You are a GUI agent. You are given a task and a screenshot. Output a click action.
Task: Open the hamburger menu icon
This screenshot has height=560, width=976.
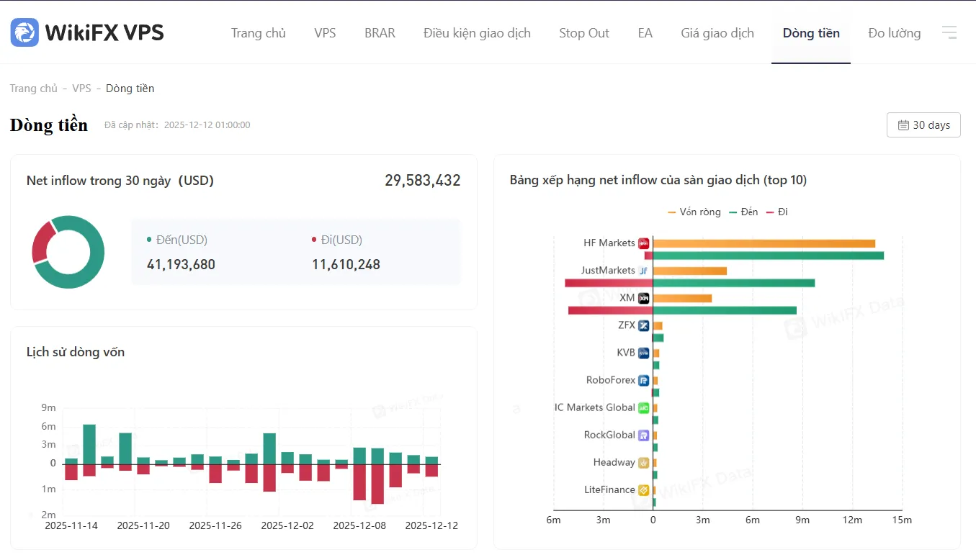click(949, 32)
